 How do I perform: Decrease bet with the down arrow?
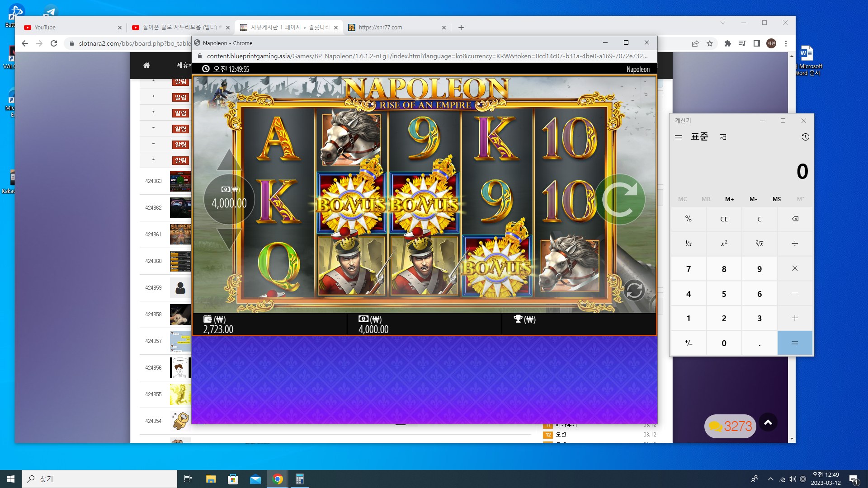(229, 239)
